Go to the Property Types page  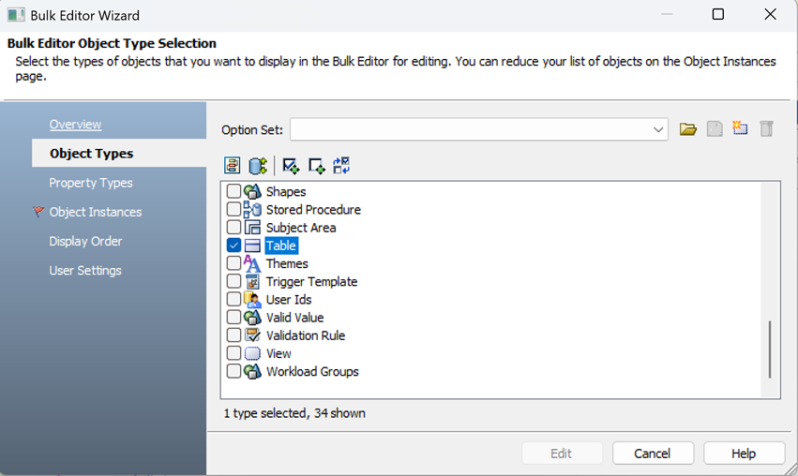click(90, 183)
